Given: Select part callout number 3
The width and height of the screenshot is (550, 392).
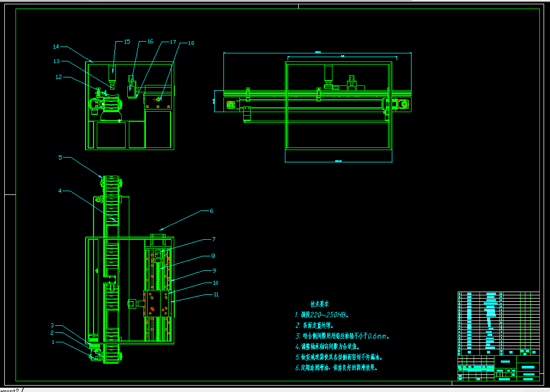Looking at the screenshot, I should pyautogui.click(x=52, y=326).
